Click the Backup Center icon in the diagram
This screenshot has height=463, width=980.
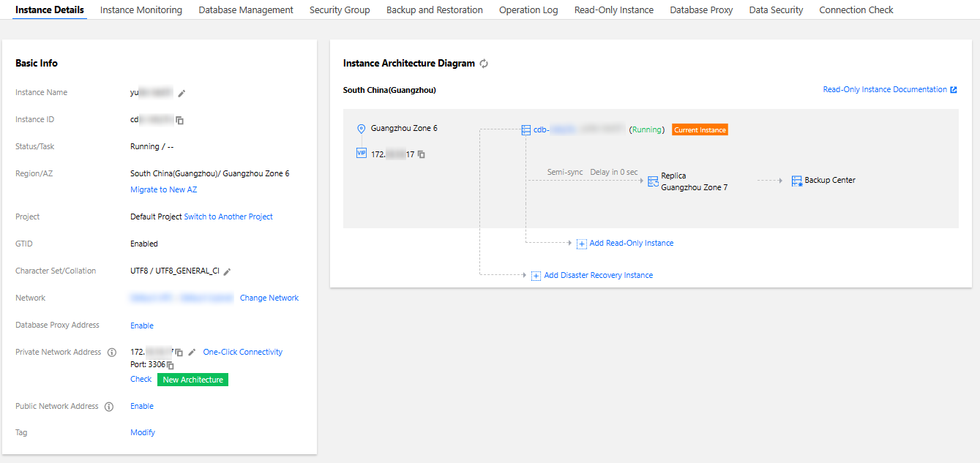click(797, 181)
